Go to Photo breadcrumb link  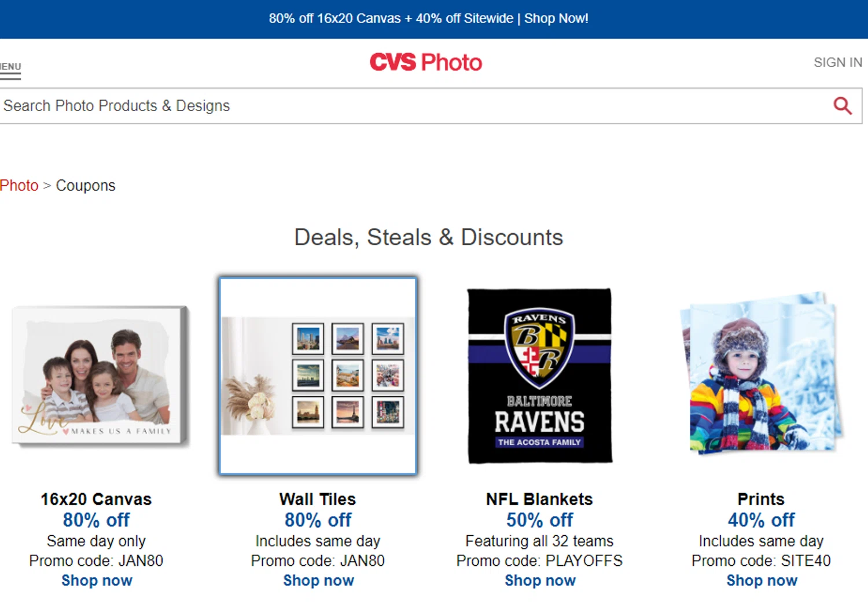click(x=19, y=186)
